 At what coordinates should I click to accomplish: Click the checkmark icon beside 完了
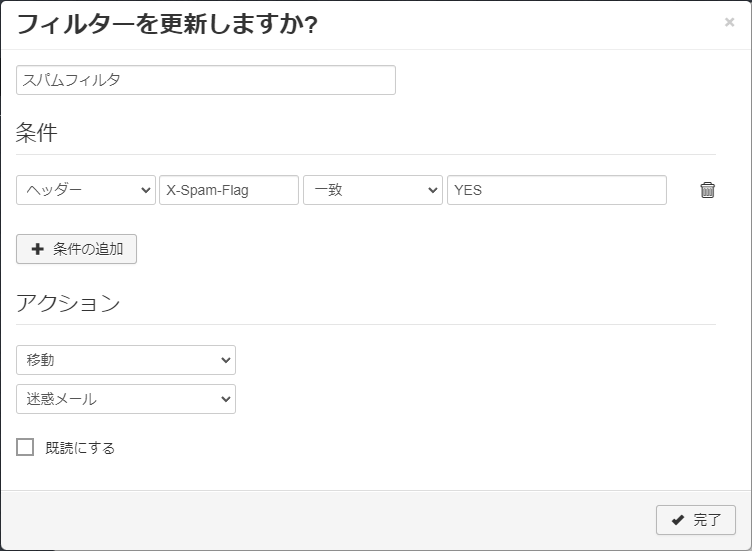tap(678, 520)
